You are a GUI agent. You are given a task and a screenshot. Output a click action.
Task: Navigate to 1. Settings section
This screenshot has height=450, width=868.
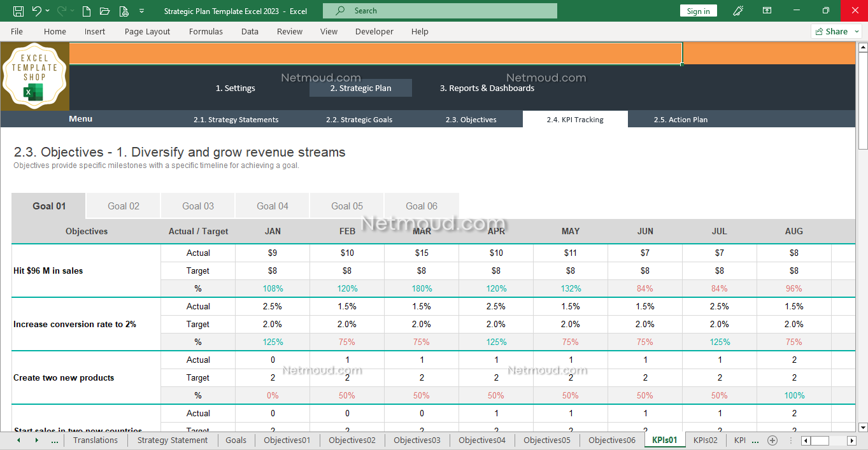(x=236, y=88)
